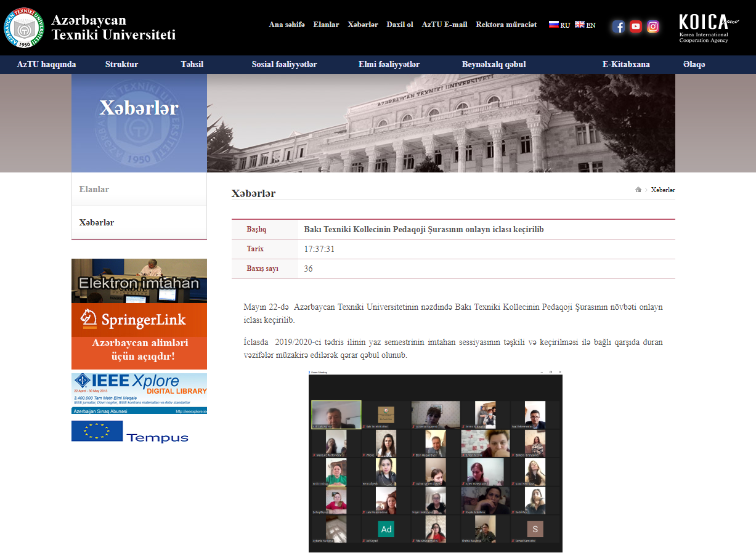Go home via breadcrumb house icon
The width and height of the screenshot is (756, 558).
coord(638,190)
